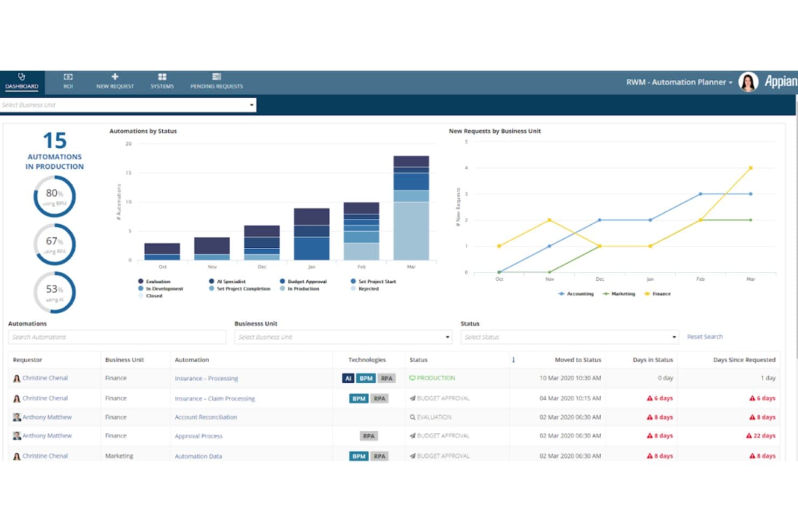The image size is (798, 532).
Task: Open the Systems grid icon
Action: 162,77
